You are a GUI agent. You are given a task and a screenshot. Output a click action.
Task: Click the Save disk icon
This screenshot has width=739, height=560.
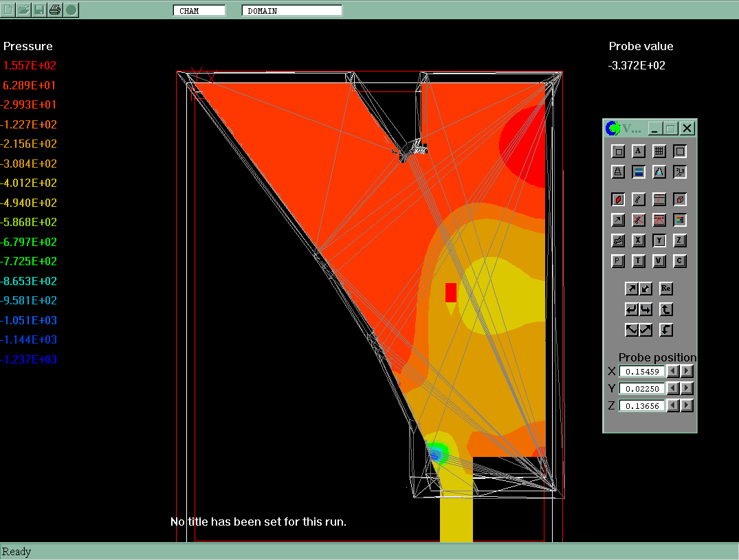point(40,10)
